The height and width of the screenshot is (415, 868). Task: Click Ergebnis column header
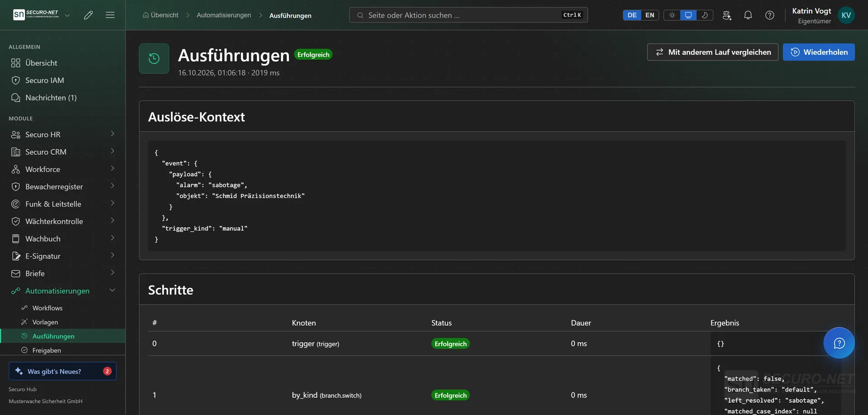click(725, 323)
